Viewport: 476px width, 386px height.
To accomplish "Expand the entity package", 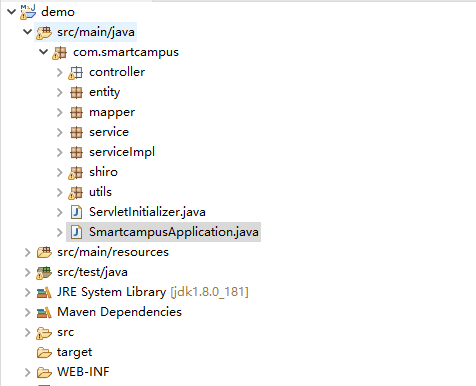I will pyautogui.click(x=60, y=92).
